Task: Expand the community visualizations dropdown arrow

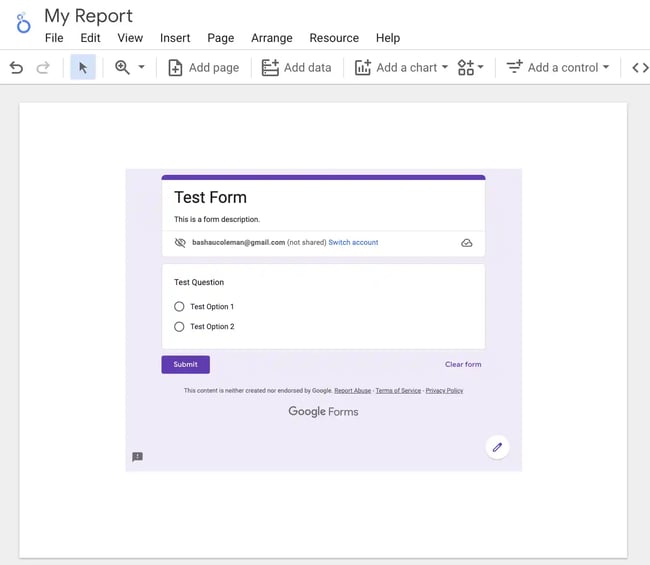Action: click(481, 67)
